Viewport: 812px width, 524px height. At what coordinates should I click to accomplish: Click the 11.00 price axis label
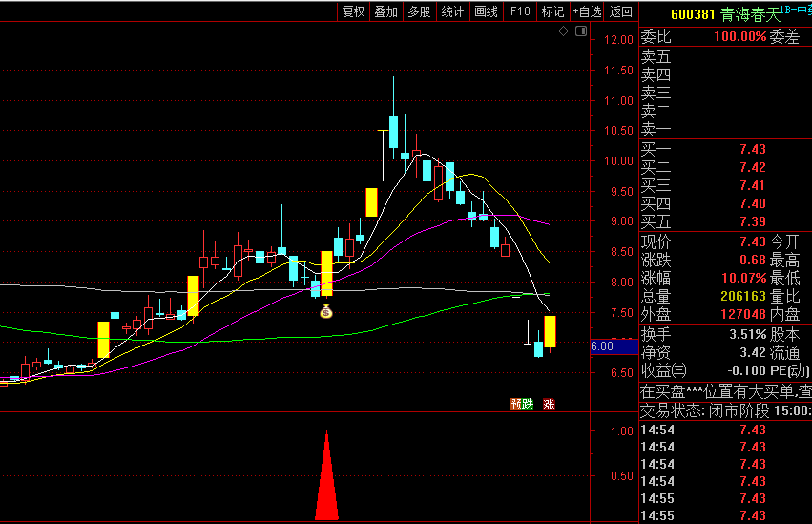618,101
